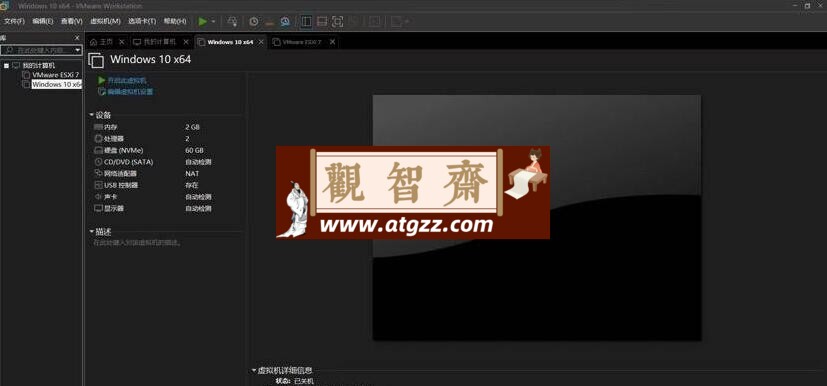827x386 pixels.
Task: Click the green Power On play button in toolbar
Action: click(203, 22)
